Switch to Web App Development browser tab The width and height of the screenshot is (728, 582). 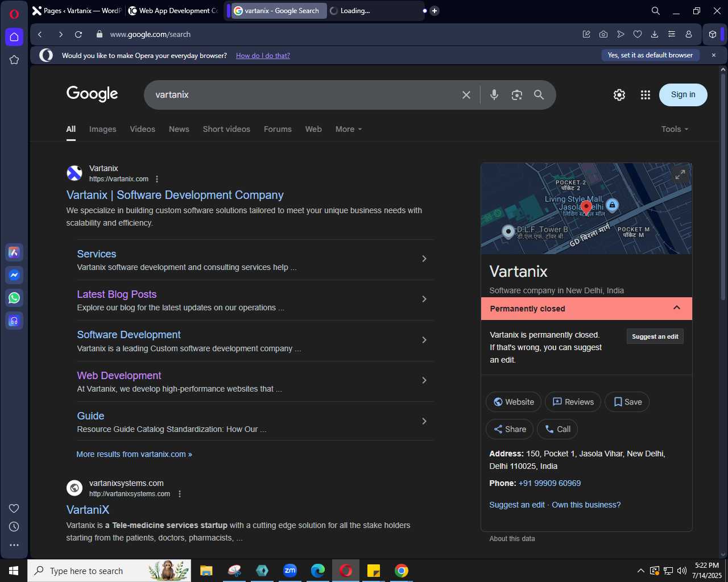pyautogui.click(x=173, y=11)
